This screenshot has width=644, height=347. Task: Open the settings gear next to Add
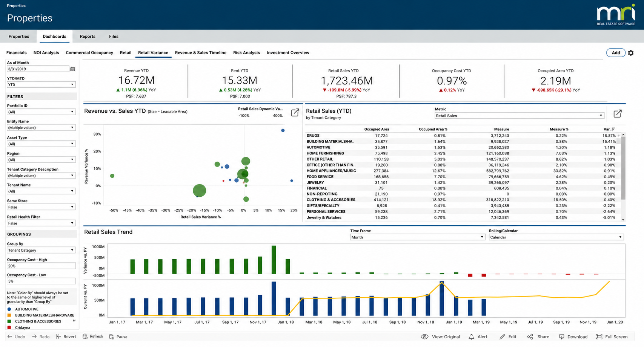coord(631,53)
